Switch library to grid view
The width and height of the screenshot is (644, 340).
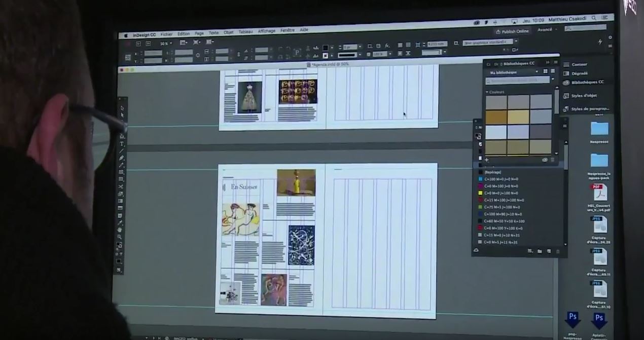pyautogui.click(x=546, y=71)
